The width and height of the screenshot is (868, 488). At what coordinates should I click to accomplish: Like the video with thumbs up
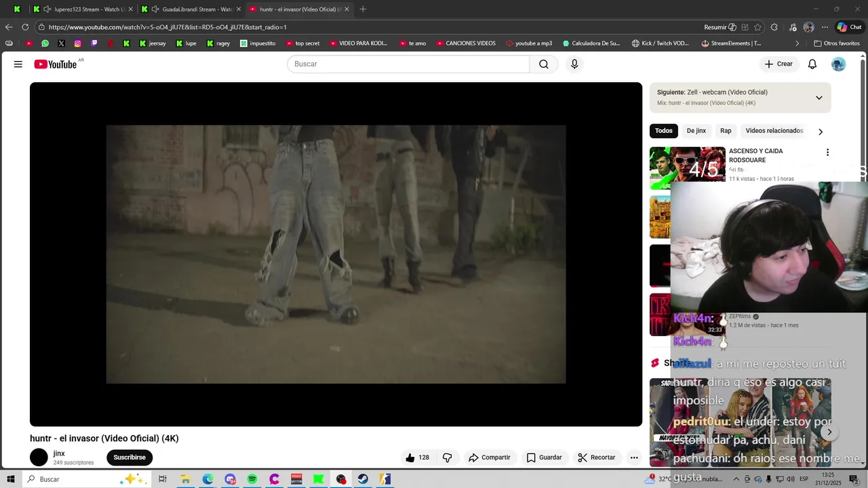pos(417,457)
